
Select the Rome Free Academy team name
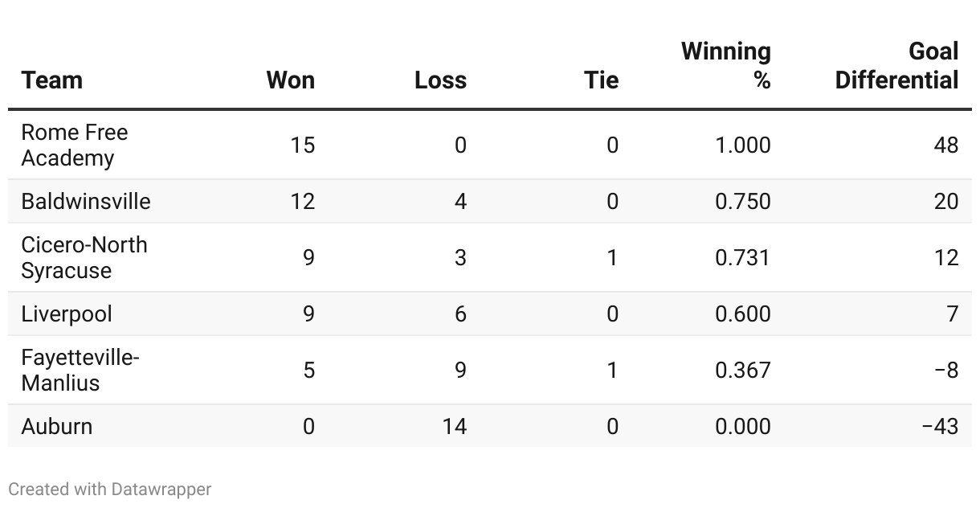point(75,145)
